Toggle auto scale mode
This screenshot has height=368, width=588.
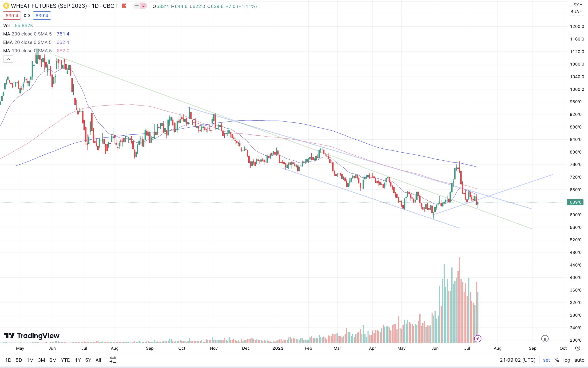point(579,360)
